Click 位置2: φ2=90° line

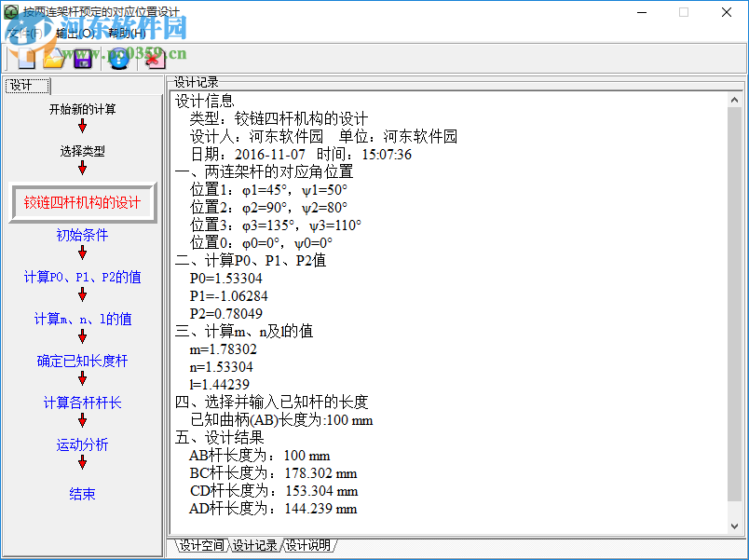269,208
